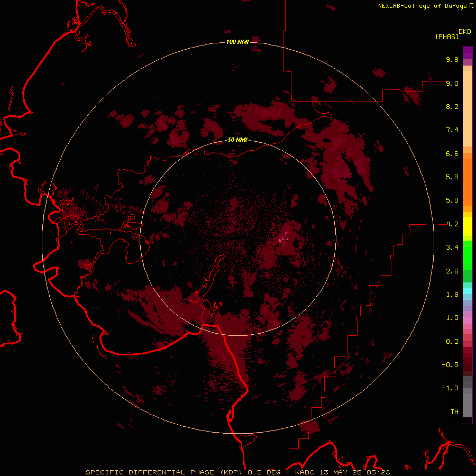Screen dimensions: 476x476
Task: Click the 9.8 value on color scale
Action: (452, 59)
